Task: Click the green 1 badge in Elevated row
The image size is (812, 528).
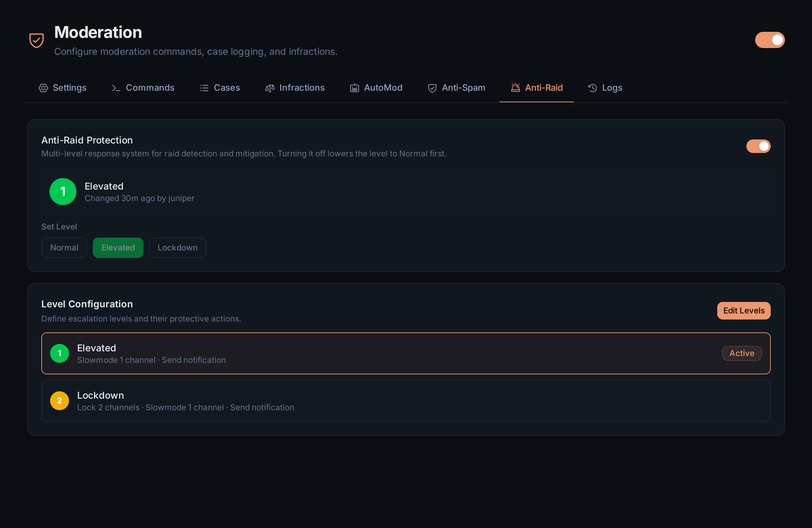Action: tap(60, 353)
